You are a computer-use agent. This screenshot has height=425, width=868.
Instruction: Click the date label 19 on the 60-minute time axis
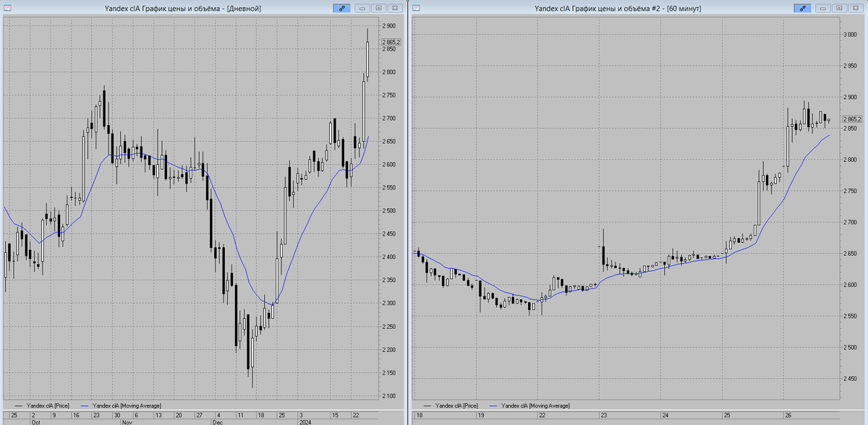tap(480, 416)
